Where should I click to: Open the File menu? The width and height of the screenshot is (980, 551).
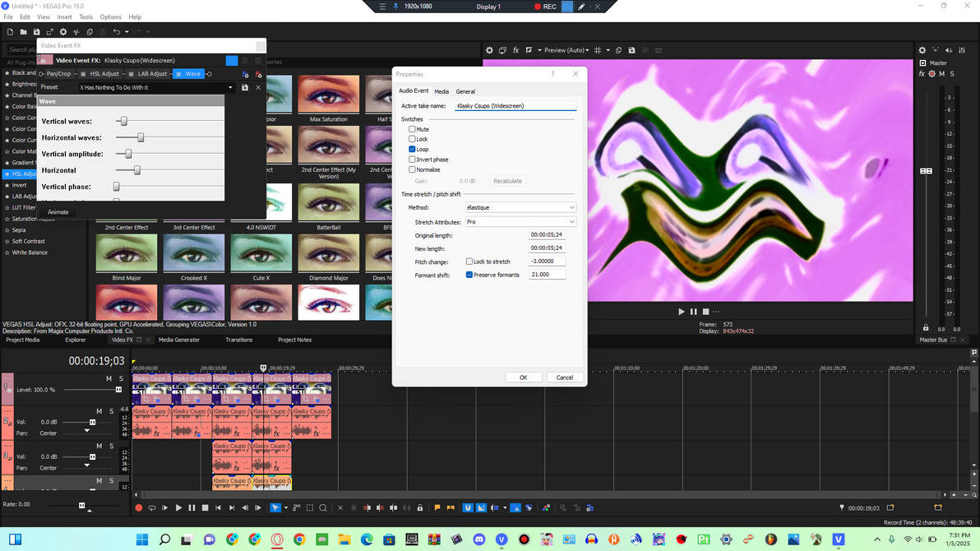8,17
